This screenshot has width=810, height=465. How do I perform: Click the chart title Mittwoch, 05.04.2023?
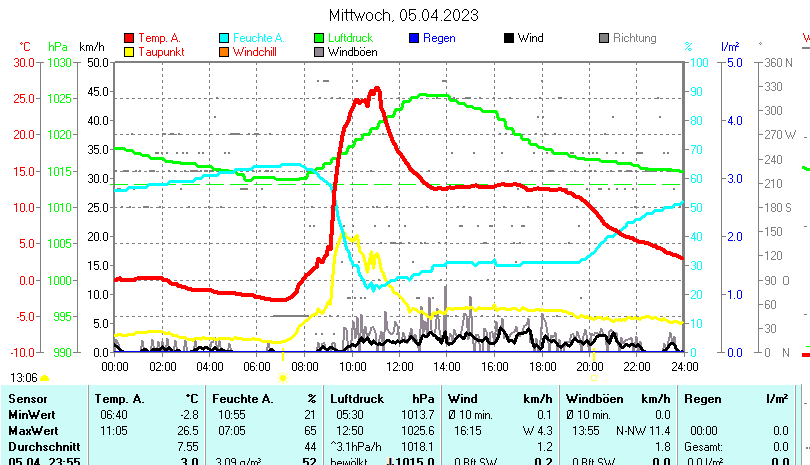coord(404,15)
